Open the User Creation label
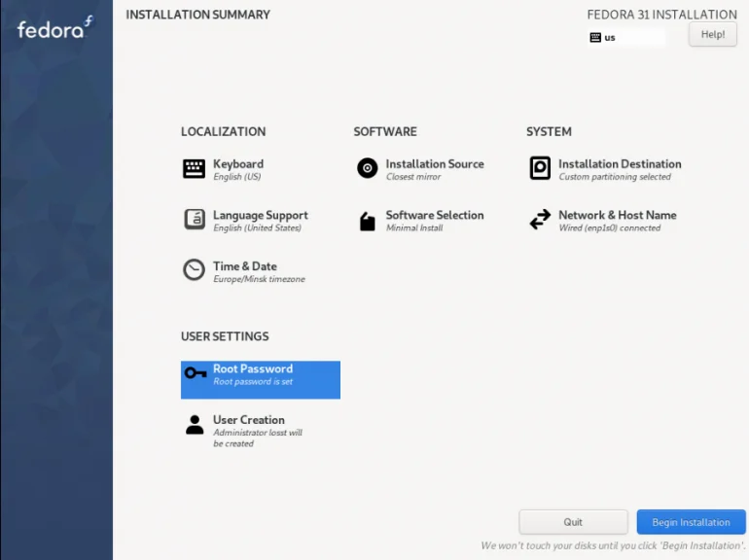The height and width of the screenshot is (560, 749). (249, 420)
